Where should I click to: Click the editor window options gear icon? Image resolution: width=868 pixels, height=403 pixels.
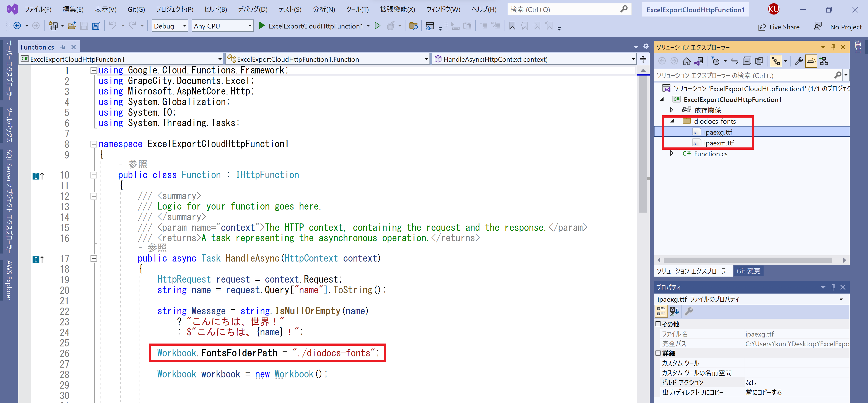coord(646,47)
